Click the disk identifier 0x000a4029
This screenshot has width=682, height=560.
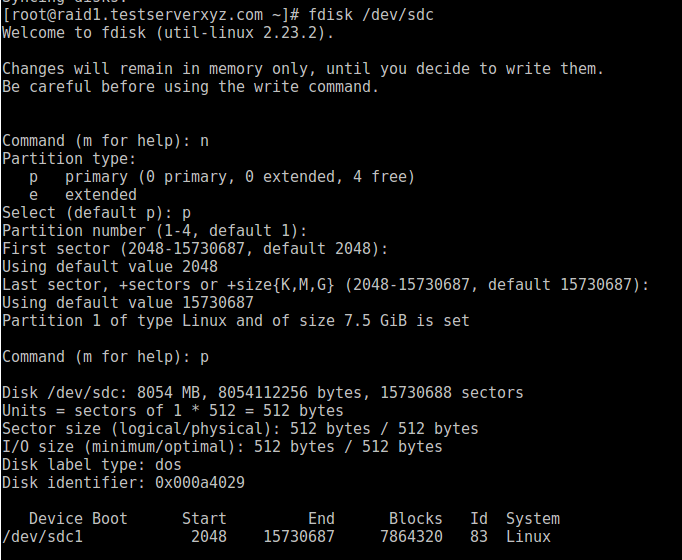(x=200, y=483)
